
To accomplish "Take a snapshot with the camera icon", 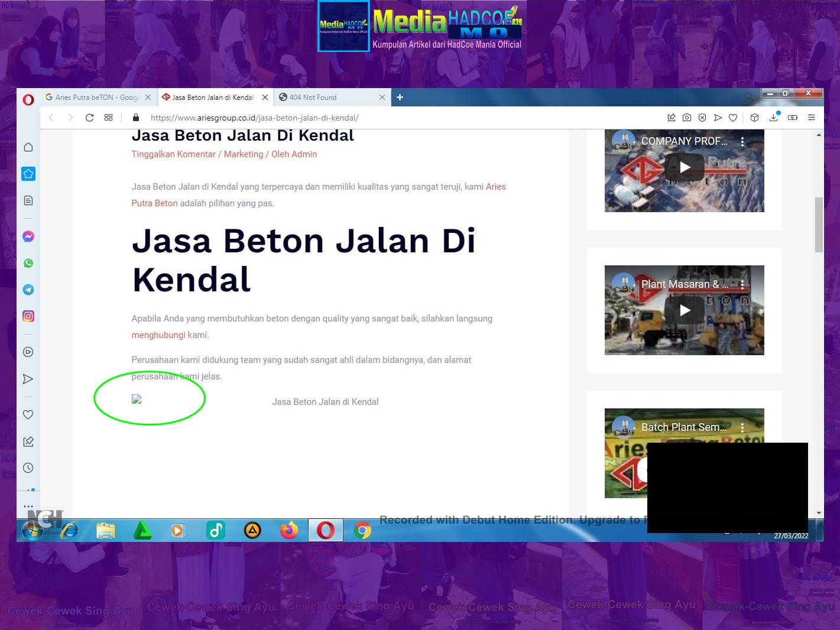I will tap(687, 118).
